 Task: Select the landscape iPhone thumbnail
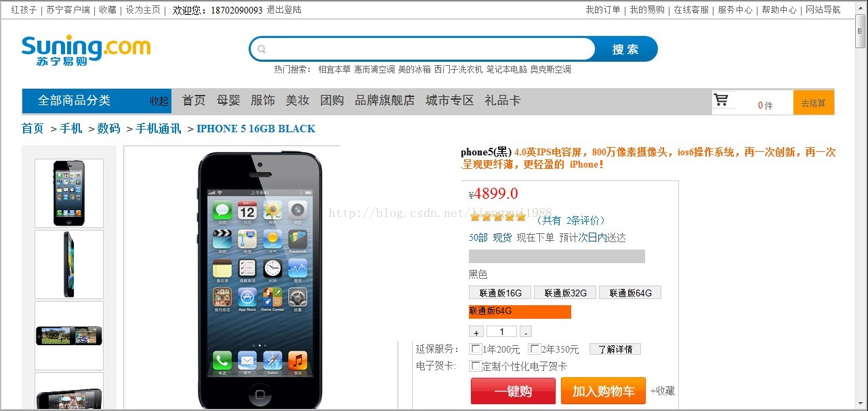[x=69, y=336]
